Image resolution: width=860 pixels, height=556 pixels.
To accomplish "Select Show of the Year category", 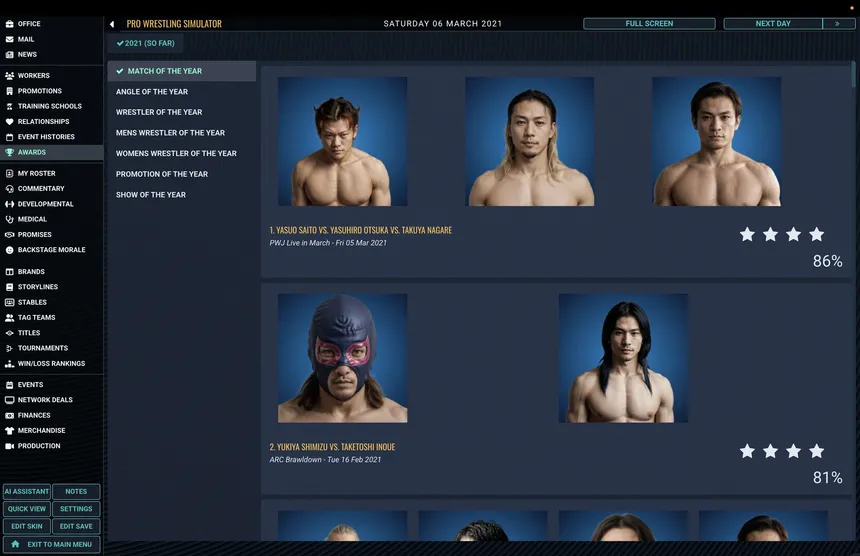I will tap(151, 195).
